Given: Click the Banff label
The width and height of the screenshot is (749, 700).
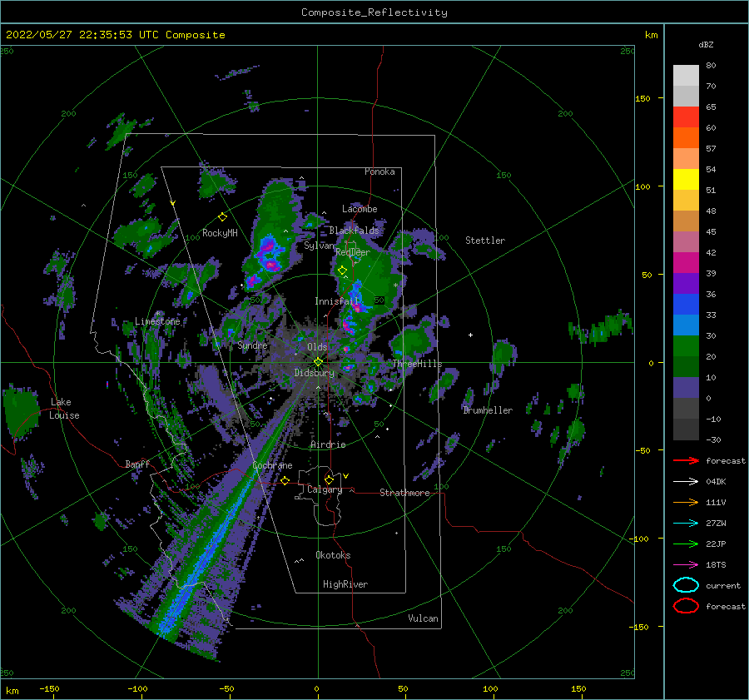Looking at the screenshot, I should click(137, 464).
